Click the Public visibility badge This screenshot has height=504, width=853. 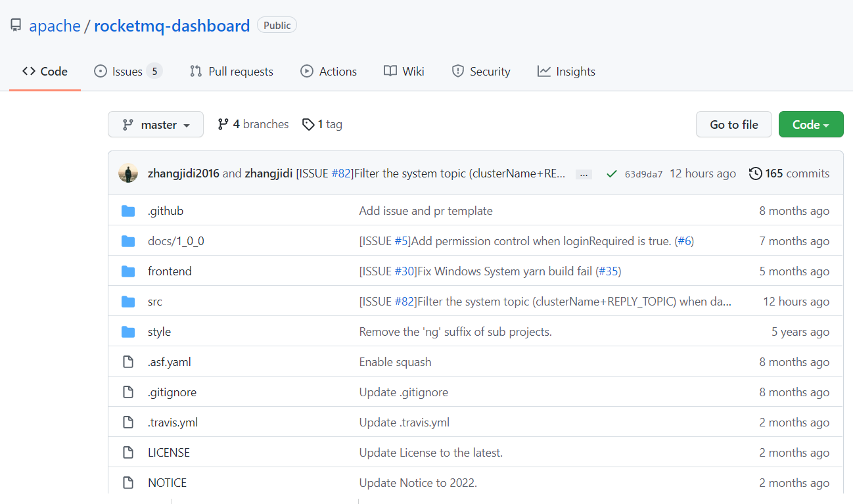point(277,25)
